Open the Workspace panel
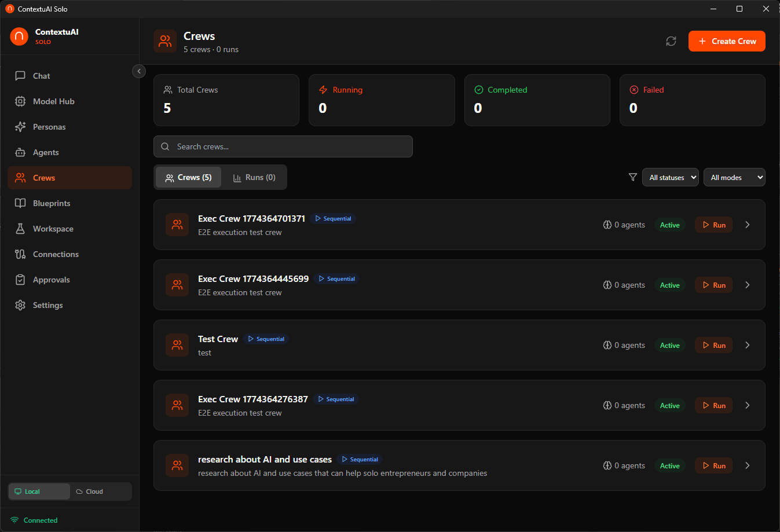 51,229
